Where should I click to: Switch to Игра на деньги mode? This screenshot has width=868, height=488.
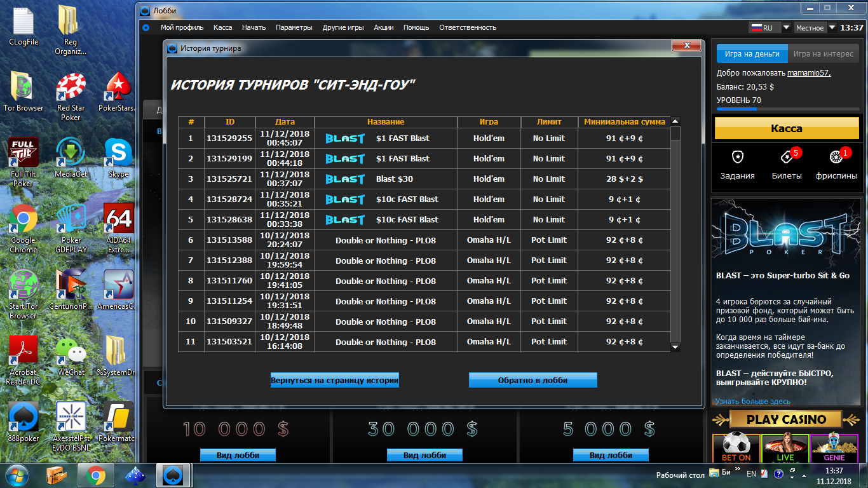coord(752,54)
